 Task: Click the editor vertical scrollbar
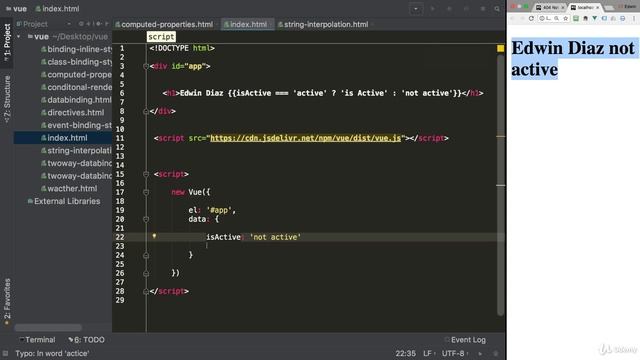pos(500,186)
